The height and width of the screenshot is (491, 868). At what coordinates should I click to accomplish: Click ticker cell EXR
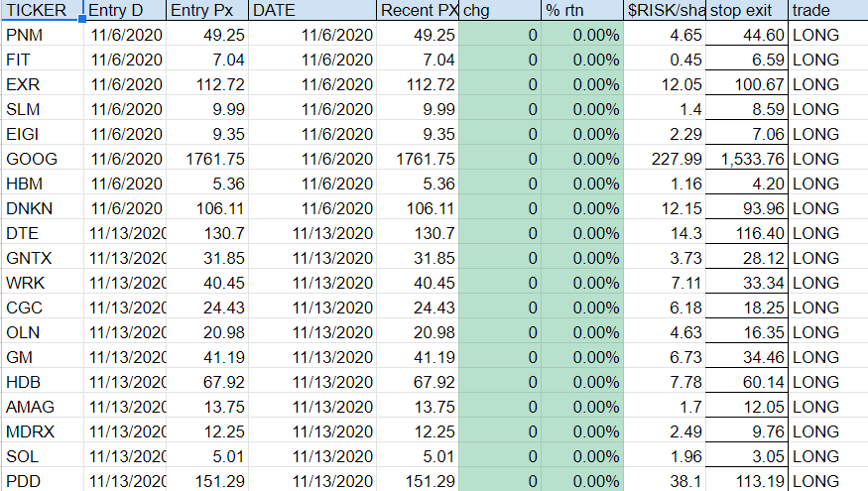(x=42, y=84)
